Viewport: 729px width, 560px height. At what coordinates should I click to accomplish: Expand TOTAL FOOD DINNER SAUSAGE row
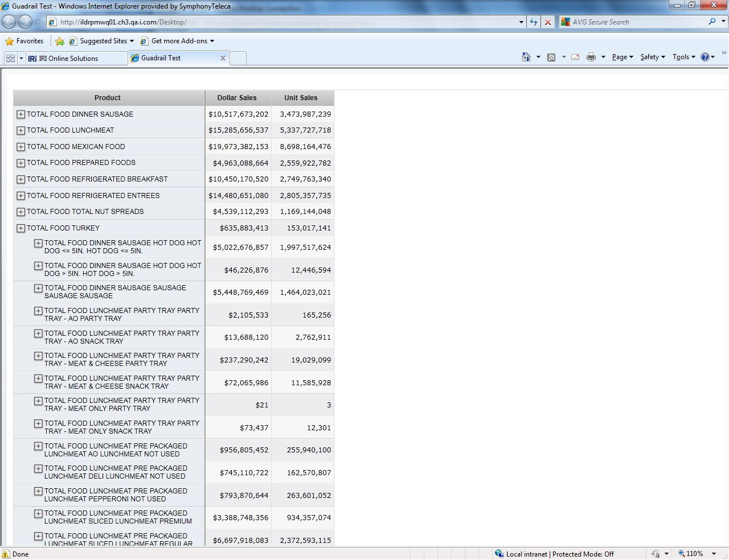click(x=21, y=114)
